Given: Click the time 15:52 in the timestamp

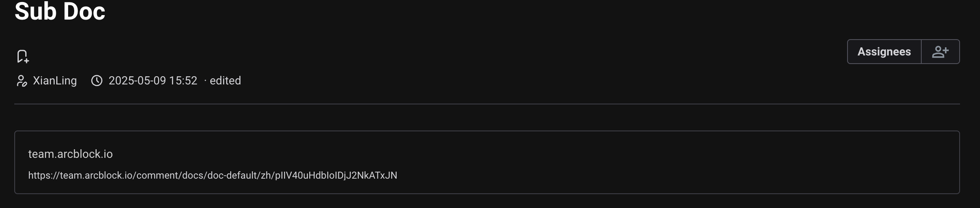Looking at the screenshot, I should tap(183, 81).
